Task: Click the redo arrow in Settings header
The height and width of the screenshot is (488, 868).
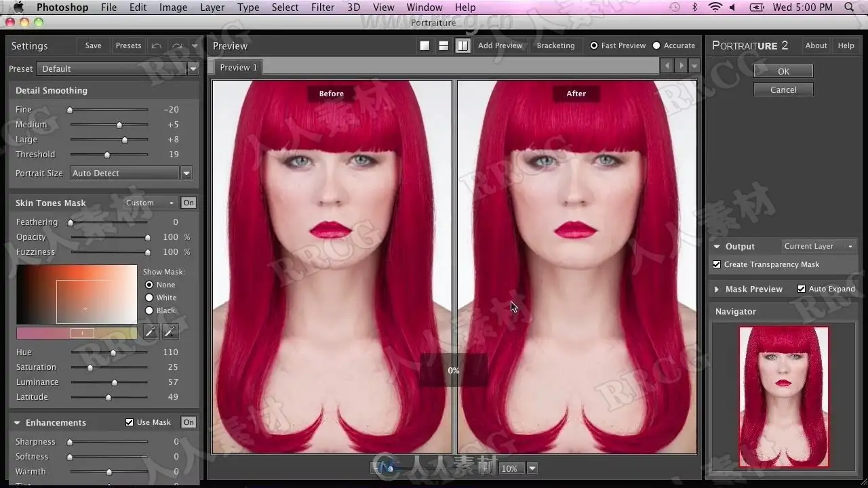Action: pyautogui.click(x=177, y=46)
